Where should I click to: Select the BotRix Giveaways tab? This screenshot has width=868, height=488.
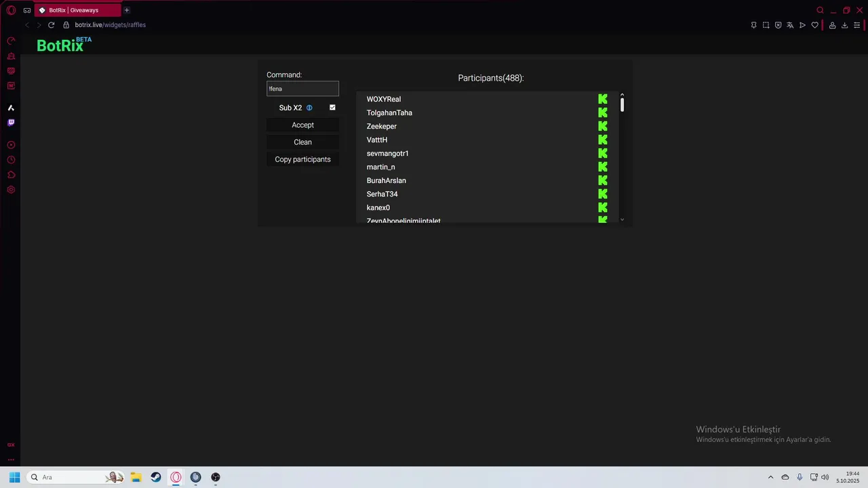pyautogui.click(x=77, y=10)
